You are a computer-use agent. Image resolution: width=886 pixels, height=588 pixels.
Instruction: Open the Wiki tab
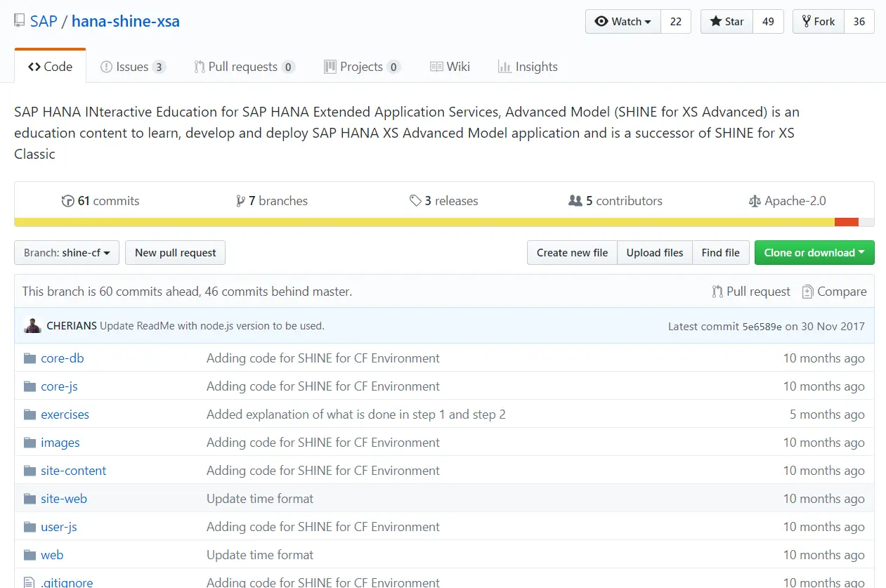click(x=450, y=67)
